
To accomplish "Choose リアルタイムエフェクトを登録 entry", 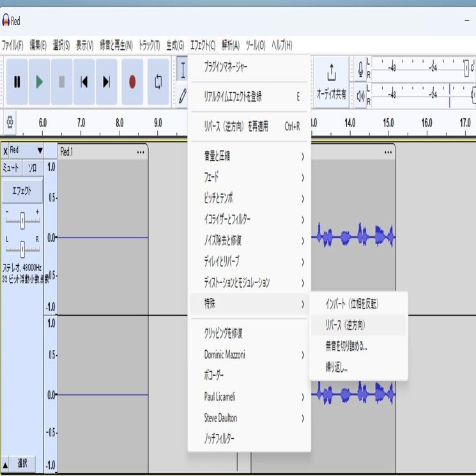I will click(x=249, y=96).
